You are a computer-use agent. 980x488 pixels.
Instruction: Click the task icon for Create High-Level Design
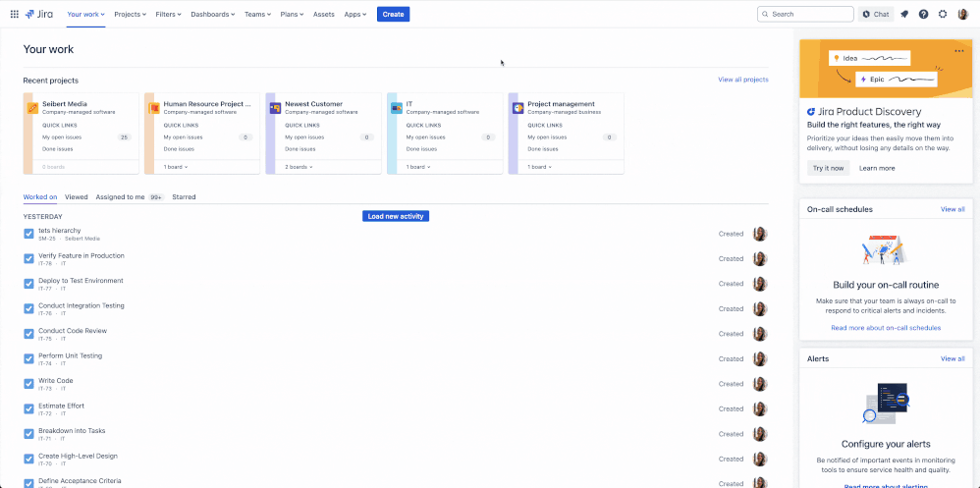click(28, 459)
